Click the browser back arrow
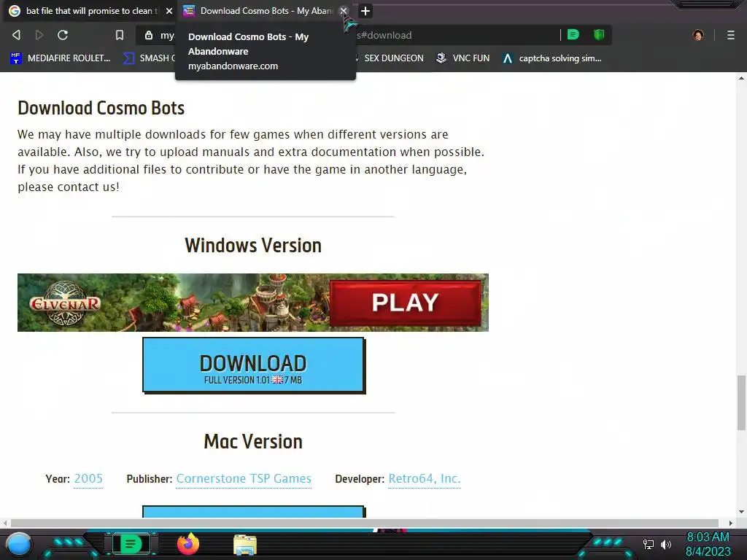747x560 pixels. pyautogui.click(x=16, y=35)
